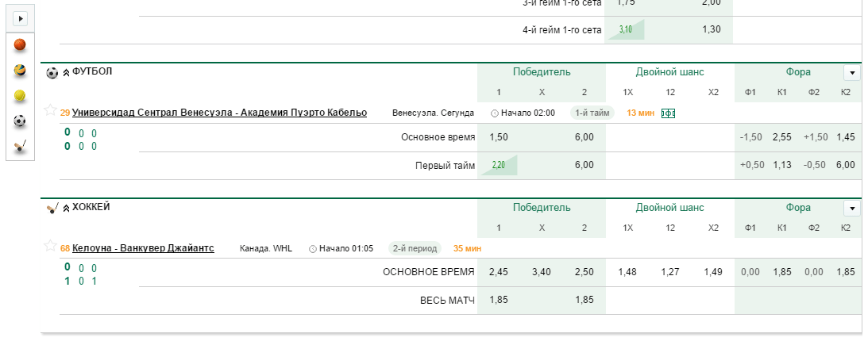Expand the sidebar with the arrow button
The height and width of the screenshot is (345, 868).
[21, 19]
